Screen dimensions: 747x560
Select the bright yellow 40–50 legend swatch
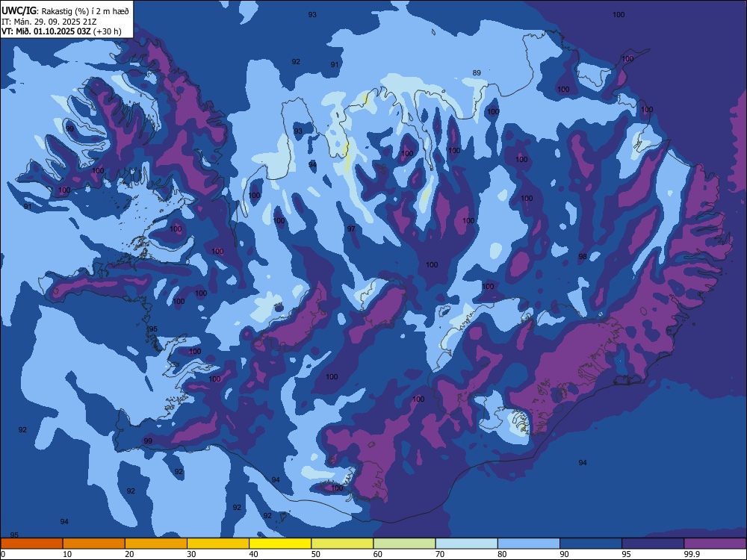click(280, 544)
